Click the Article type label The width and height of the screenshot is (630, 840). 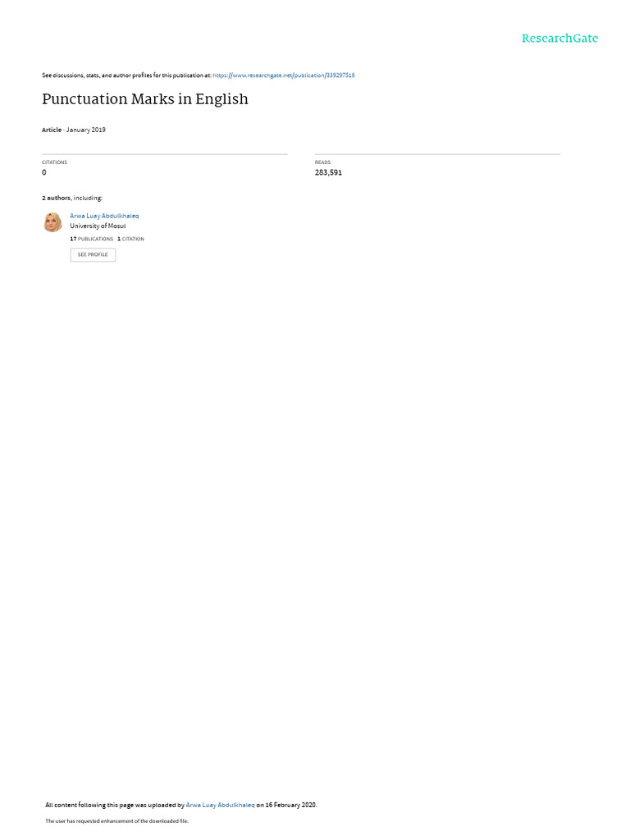(52, 130)
